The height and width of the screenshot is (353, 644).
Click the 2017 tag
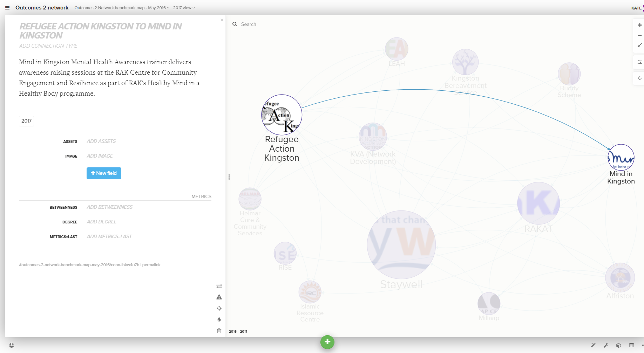26,121
